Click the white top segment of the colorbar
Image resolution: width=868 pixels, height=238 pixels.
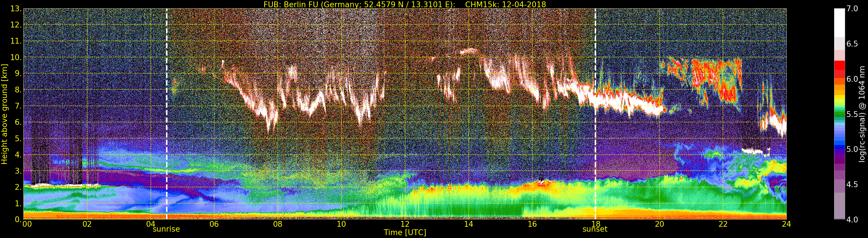(839, 23)
